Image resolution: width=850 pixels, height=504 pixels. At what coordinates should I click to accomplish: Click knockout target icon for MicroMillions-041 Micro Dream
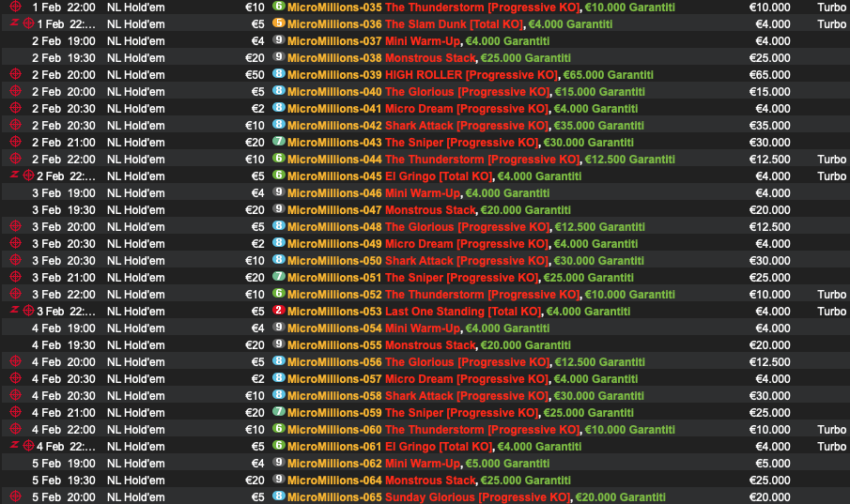click(x=16, y=108)
